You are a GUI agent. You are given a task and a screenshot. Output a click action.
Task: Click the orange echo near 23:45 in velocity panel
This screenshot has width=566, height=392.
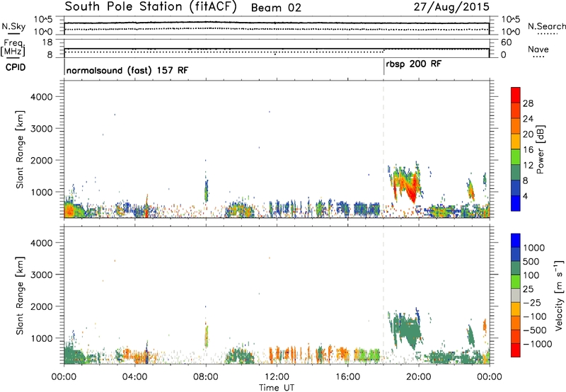(485, 325)
